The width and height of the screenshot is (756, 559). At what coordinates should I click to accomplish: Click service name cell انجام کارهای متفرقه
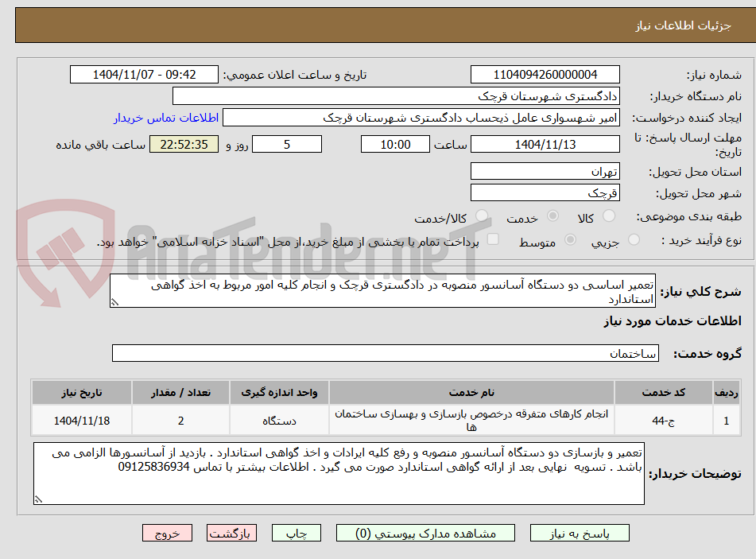coord(471,421)
